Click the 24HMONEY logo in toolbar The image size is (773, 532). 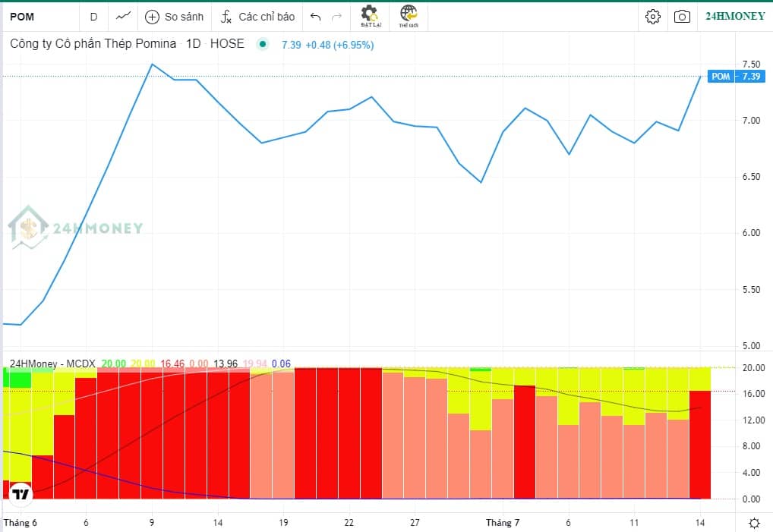[735, 16]
